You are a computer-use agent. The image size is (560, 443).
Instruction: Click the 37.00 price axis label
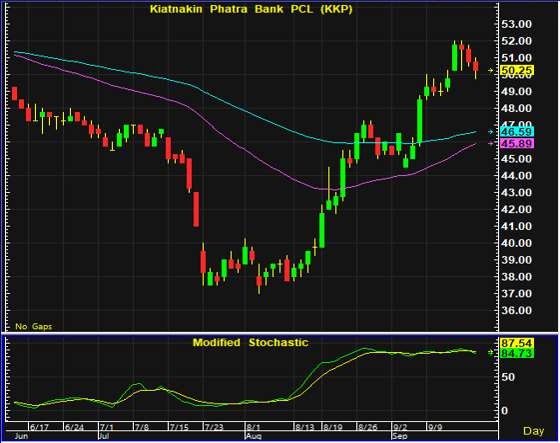(x=516, y=294)
